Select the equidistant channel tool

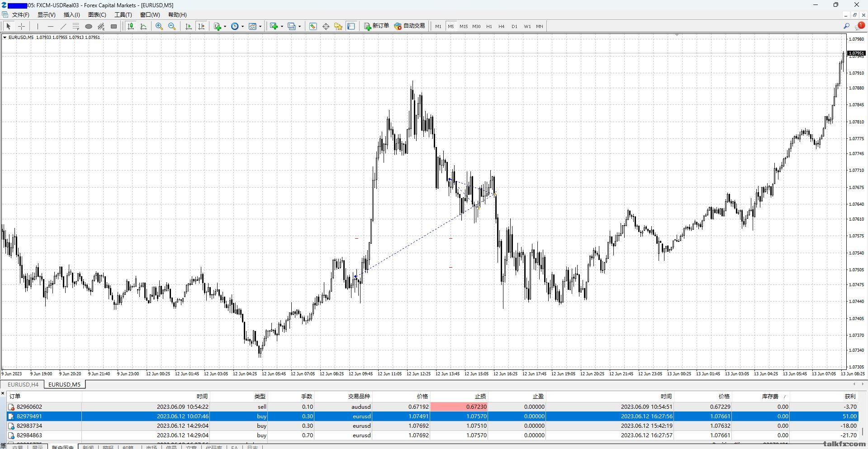[101, 26]
